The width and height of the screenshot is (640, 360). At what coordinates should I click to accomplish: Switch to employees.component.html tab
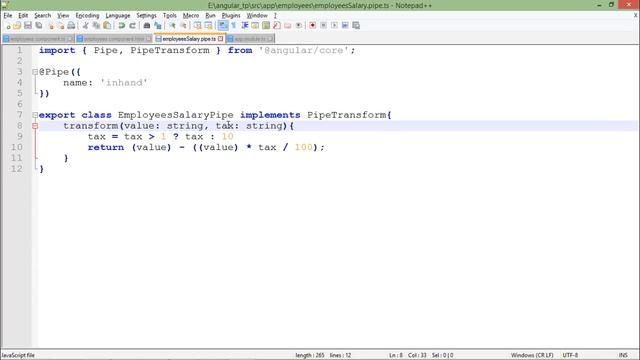[114, 39]
